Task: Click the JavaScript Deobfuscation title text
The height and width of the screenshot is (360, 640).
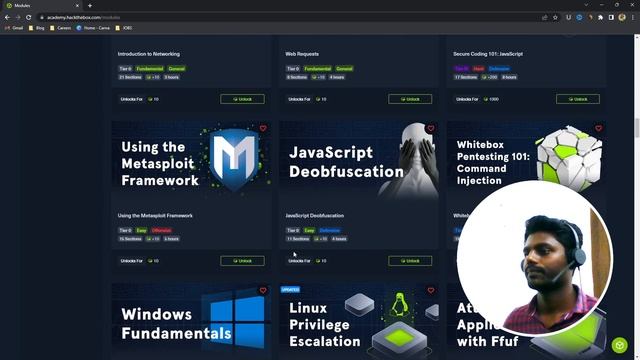Action: click(x=315, y=216)
